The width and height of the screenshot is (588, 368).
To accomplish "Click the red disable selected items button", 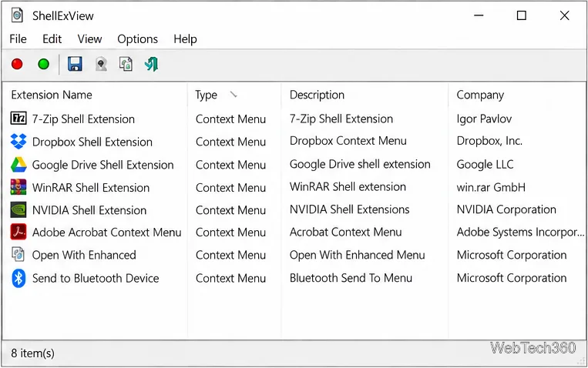I will pyautogui.click(x=17, y=65).
